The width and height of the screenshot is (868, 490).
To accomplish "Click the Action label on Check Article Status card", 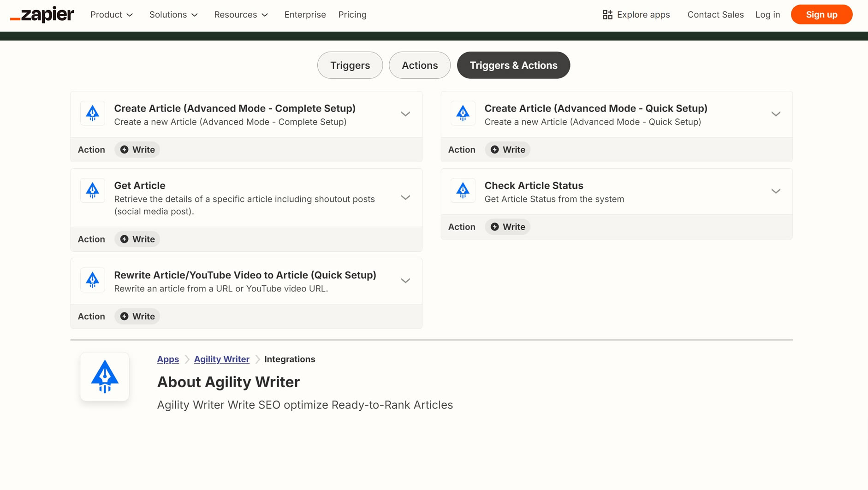I will pos(462,227).
